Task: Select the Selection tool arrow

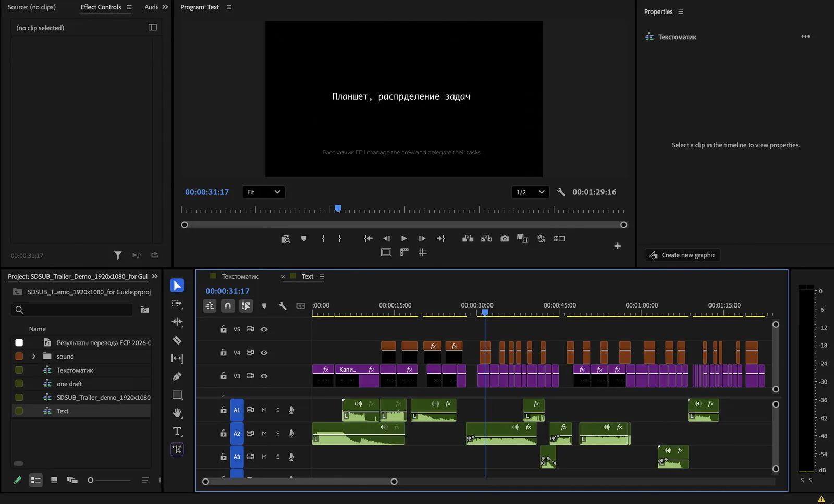Action: [177, 286]
